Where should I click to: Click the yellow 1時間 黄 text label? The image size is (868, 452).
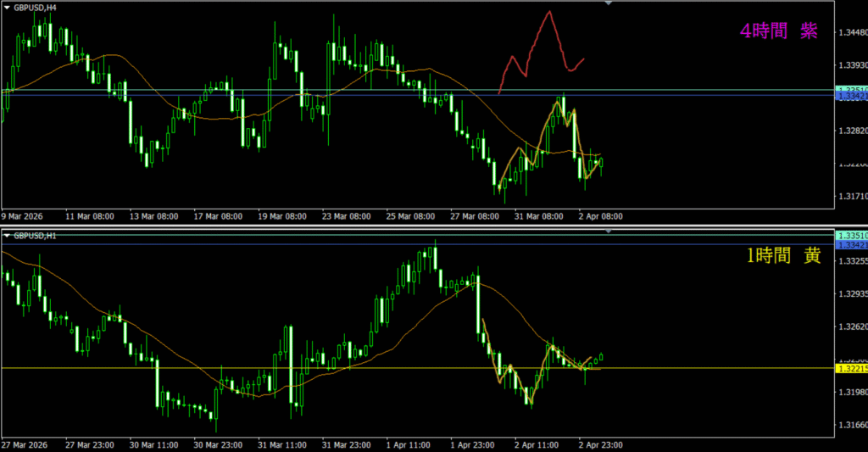coord(782,256)
